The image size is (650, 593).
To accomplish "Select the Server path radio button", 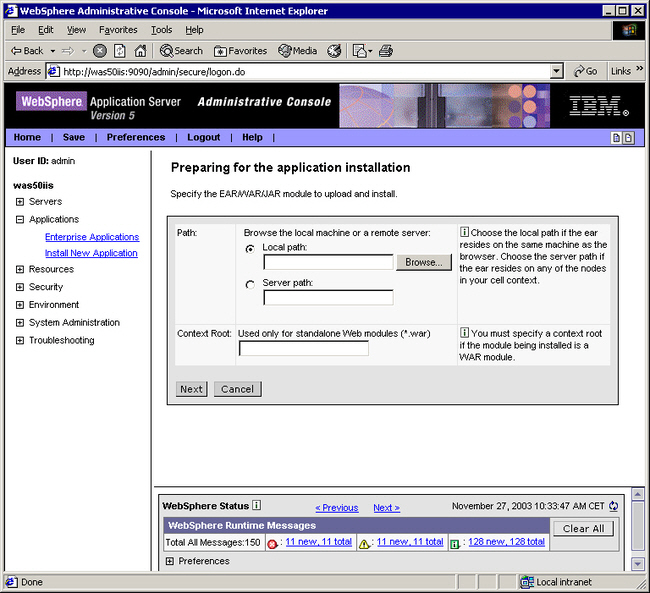I will (x=250, y=285).
